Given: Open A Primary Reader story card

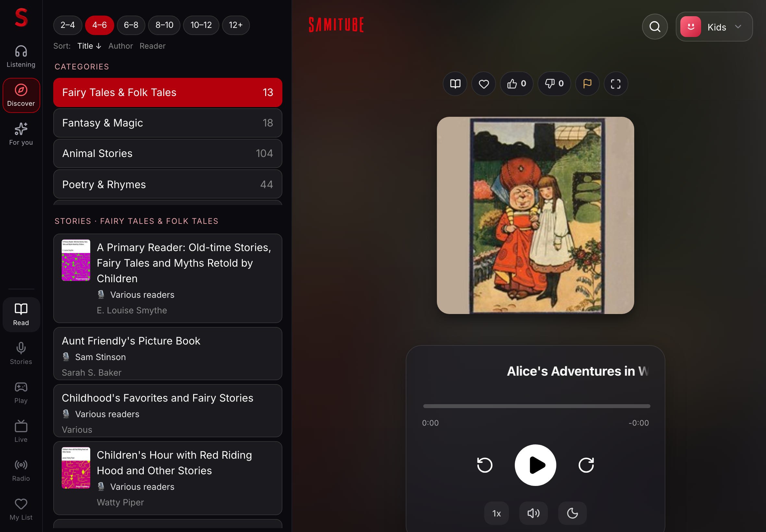Looking at the screenshot, I should pyautogui.click(x=168, y=278).
